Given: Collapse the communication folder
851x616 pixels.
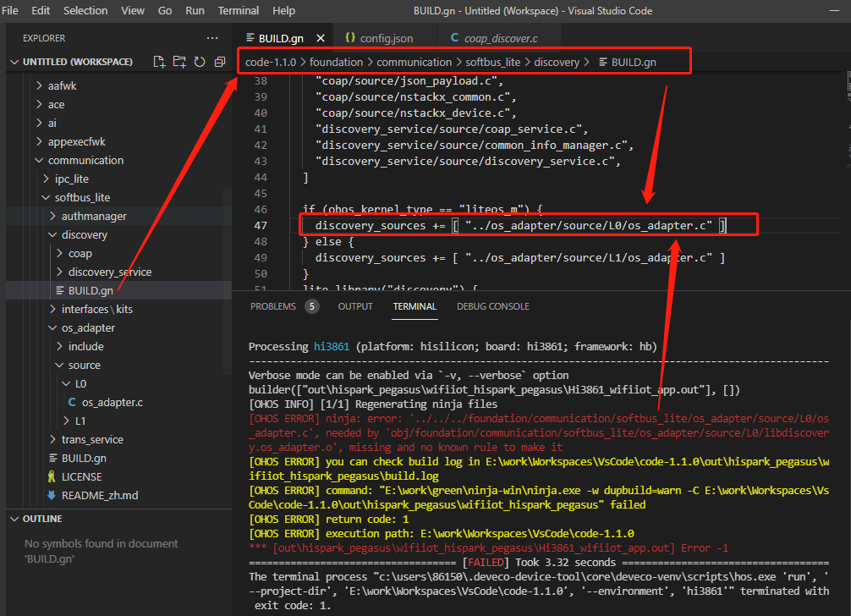Looking at the screenshot, I should 85,160.
